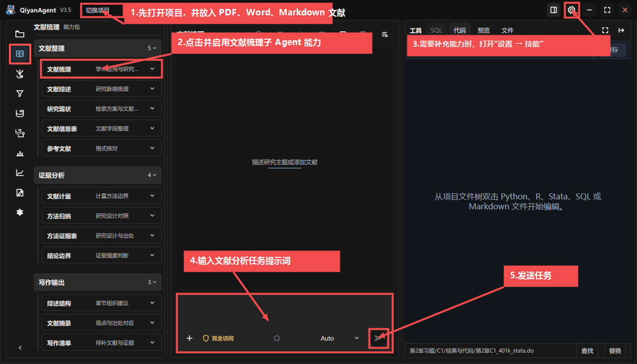Collapse the 证据分析 group
The width and height of the screenshot is (637, 364).
[98, 175]
